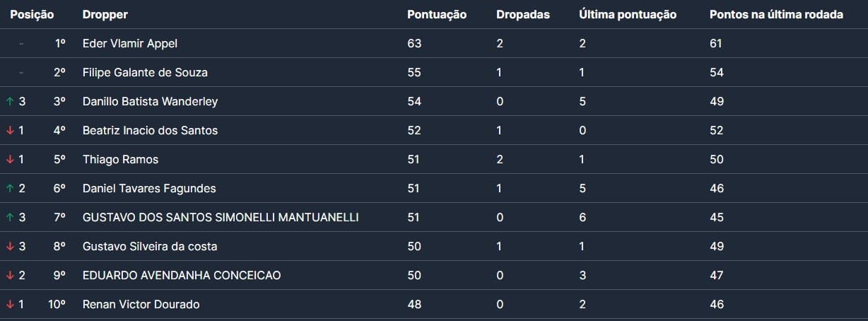Click red down arrow beside Beatriz Inacio dos Santos
The image size is (868, 321).
10,131
